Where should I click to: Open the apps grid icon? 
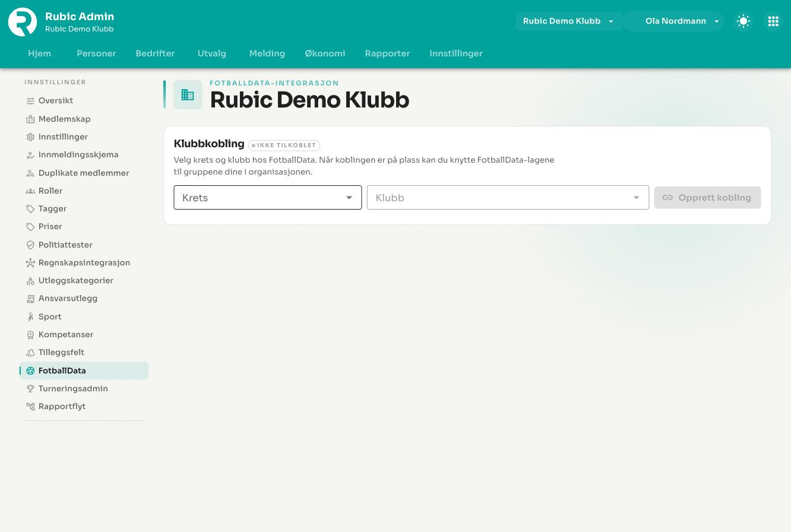point(773,21)
